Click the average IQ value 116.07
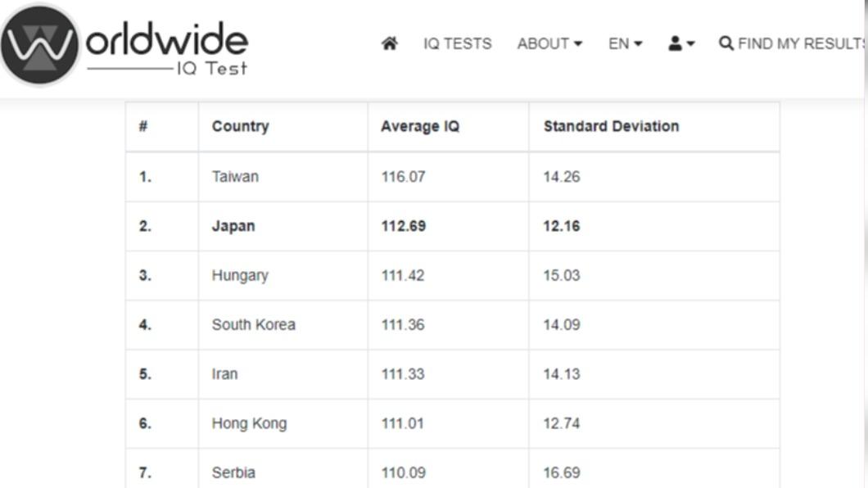Image resolution: width=868 pixels, height=488 pixels. [x=403, y=177]
